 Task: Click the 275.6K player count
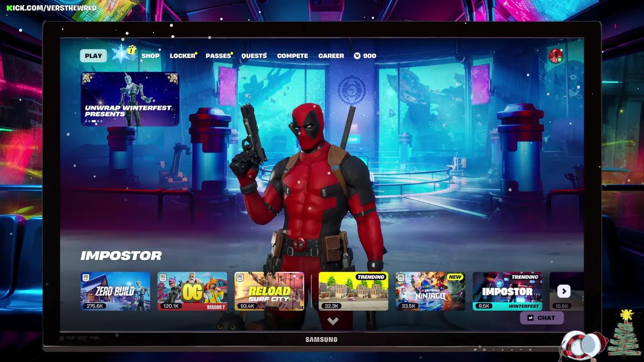[x=94, y=306]
